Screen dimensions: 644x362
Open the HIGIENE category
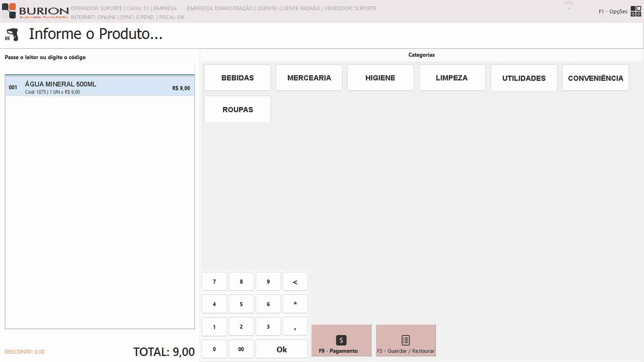tap(381, 78)
